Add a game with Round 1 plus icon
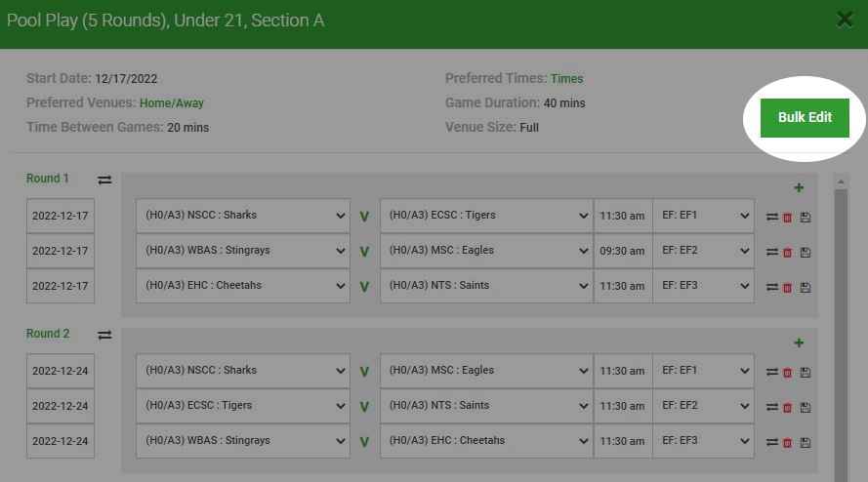This screenshot has width=868, height=482. click(799, 187)
